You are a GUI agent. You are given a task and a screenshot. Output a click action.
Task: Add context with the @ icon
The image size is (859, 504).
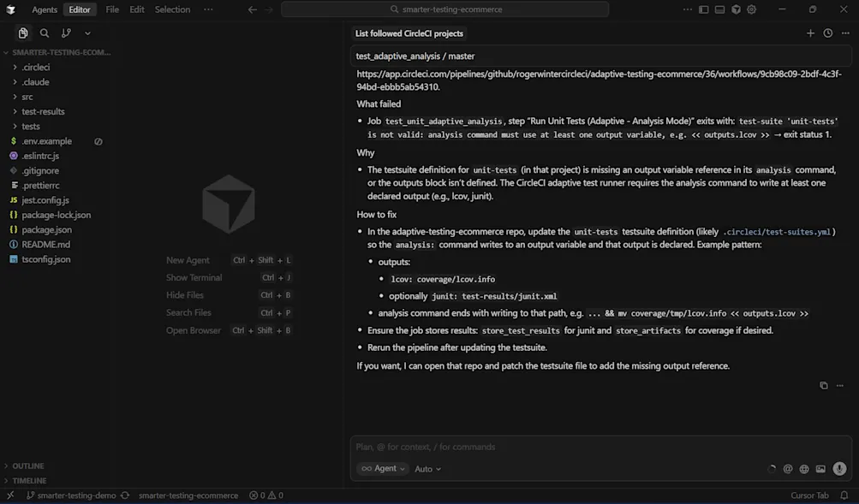(788, 468)
